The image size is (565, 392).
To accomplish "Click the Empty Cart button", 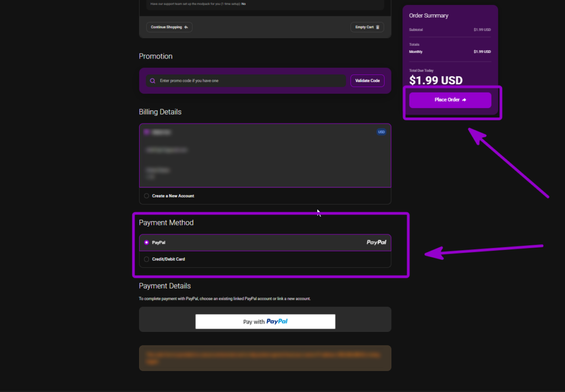I will pos(367,27).
